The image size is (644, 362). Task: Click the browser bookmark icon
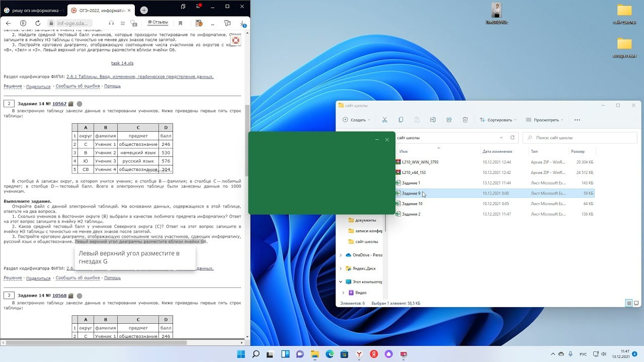[x=181, y=23]
